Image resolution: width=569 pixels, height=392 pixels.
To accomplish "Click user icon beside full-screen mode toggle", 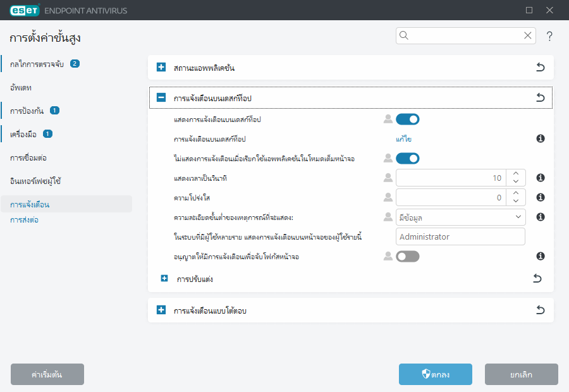I will (388, 158).
